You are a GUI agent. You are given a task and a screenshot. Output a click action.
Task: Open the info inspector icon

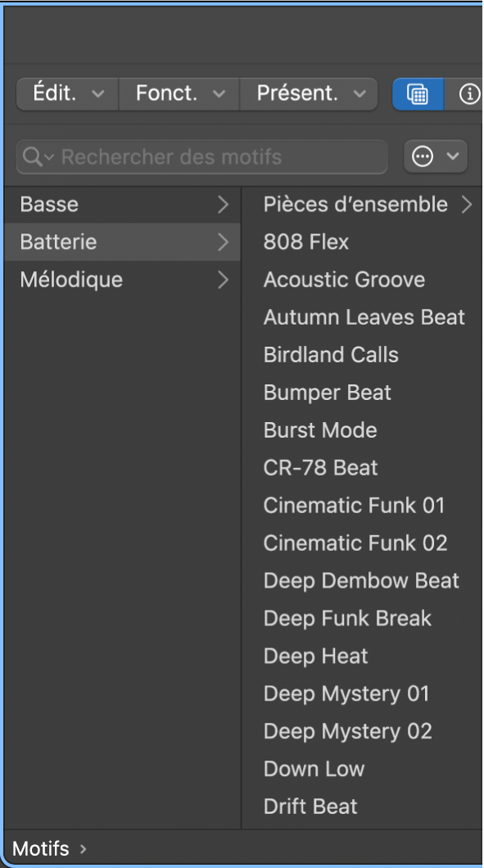click(x=469, y=94)
